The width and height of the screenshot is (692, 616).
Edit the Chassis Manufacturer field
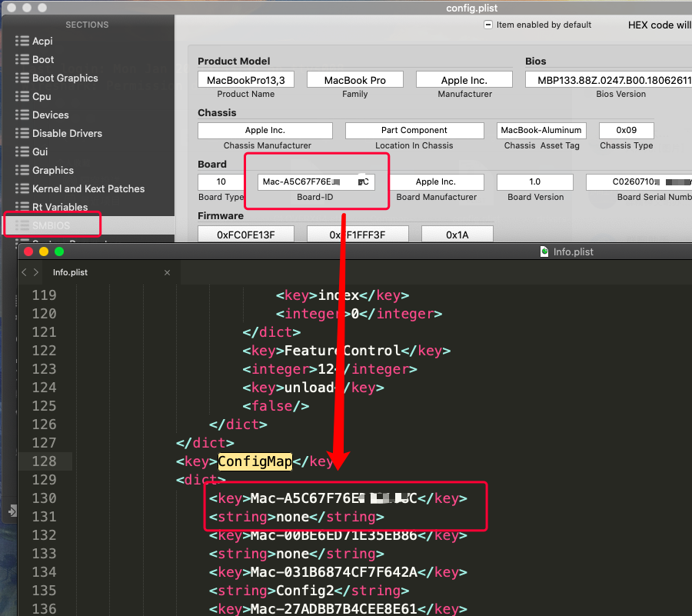pyautogui.click(x=265, y=130)
